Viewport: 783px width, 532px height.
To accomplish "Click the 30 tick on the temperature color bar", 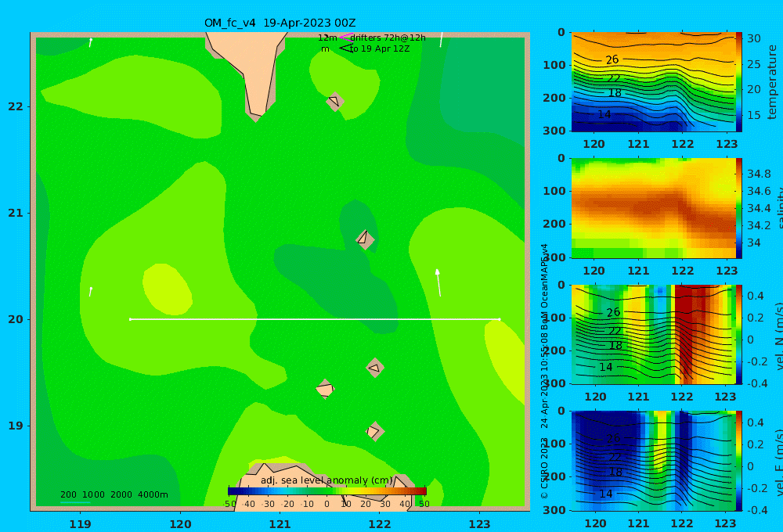I will 754,38.
